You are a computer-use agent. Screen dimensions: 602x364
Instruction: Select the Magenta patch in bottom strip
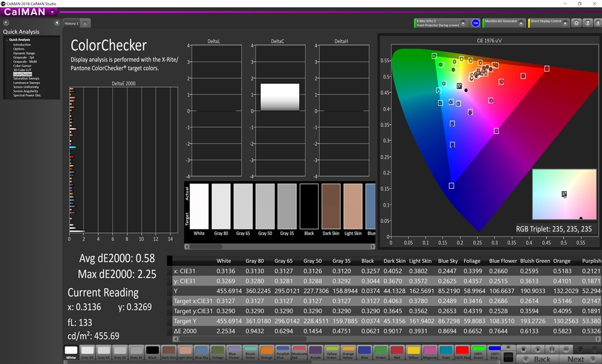[430, 352]
